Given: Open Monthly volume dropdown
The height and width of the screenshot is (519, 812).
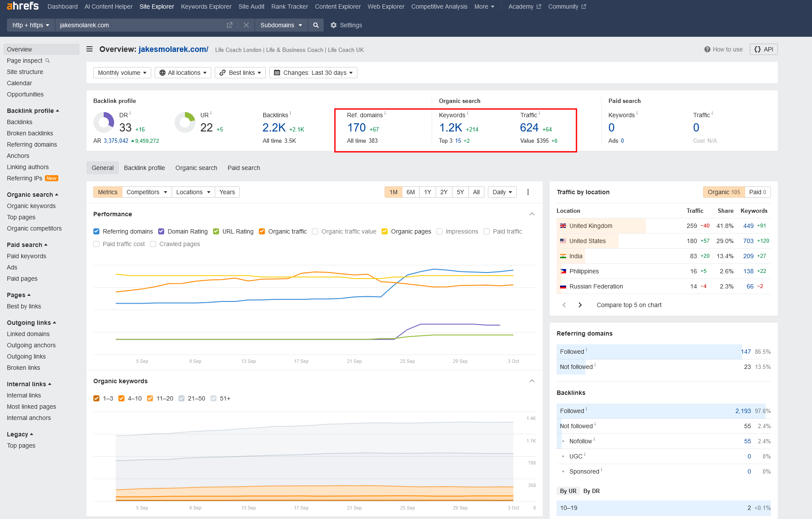Looking at the screenshot, I should pyautogui.click(x=122, y=73).
